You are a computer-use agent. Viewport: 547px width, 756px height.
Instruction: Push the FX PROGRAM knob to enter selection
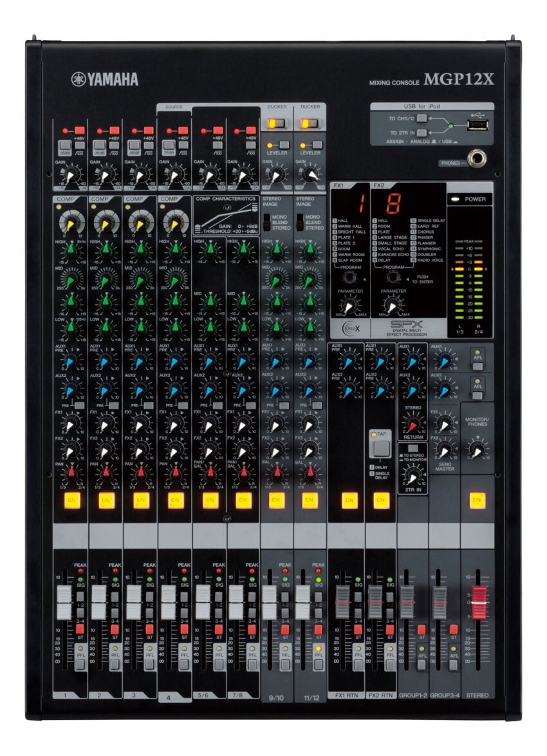pyautogui.click(x=394, y=278)
